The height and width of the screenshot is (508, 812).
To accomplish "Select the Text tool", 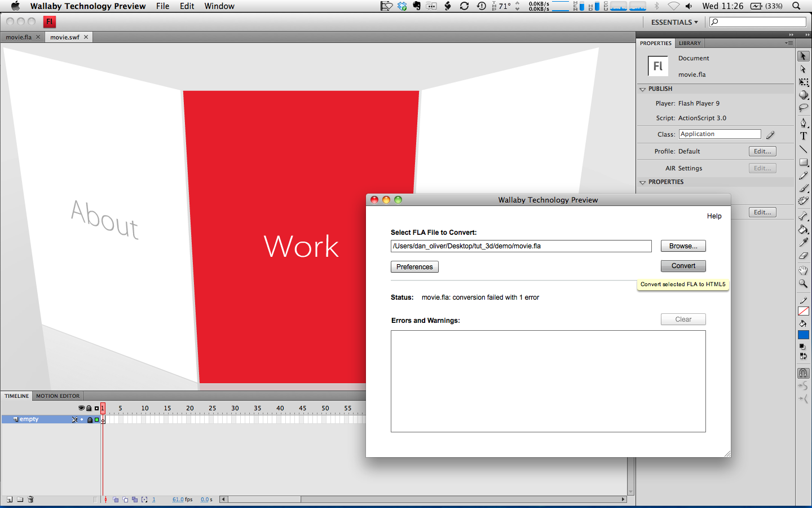I will coord(803,136).
